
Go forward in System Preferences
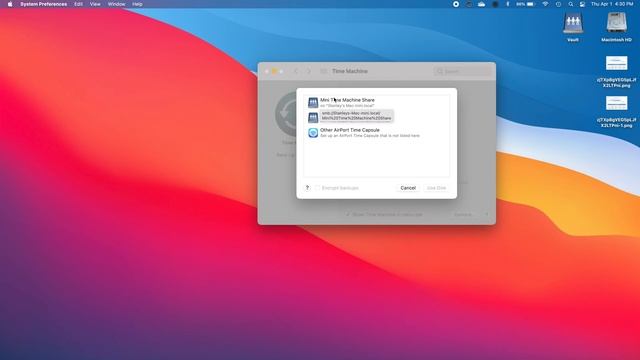click(309, 71)
